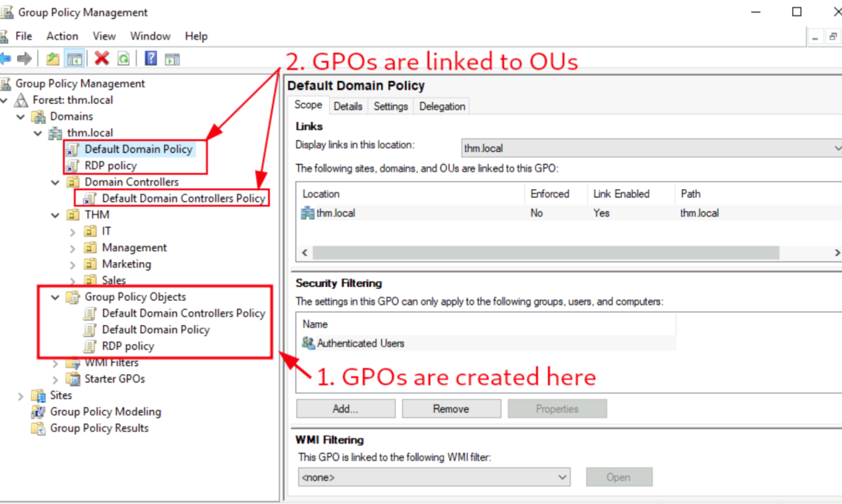
Task: Select the linked RDP policy icon under thm.local
Action: tap(73, 166)
